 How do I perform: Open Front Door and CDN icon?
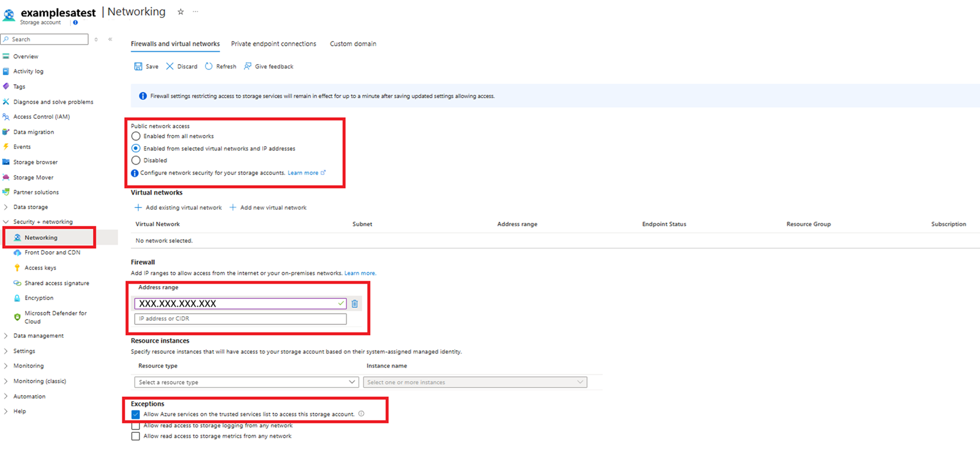(17, 253)
